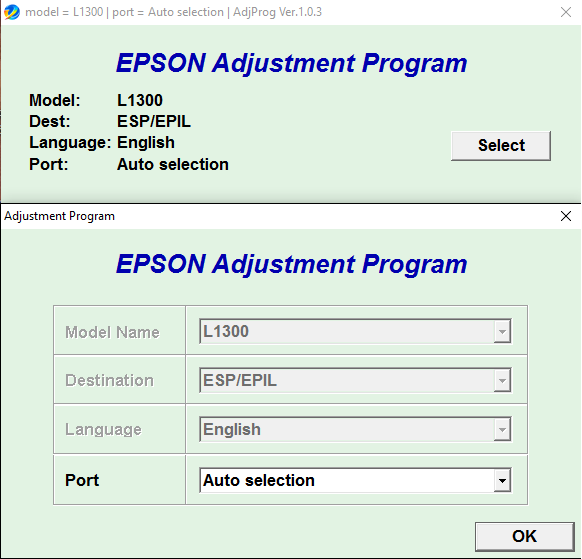Click the Language label in dialog table

[x=103, y=429]
